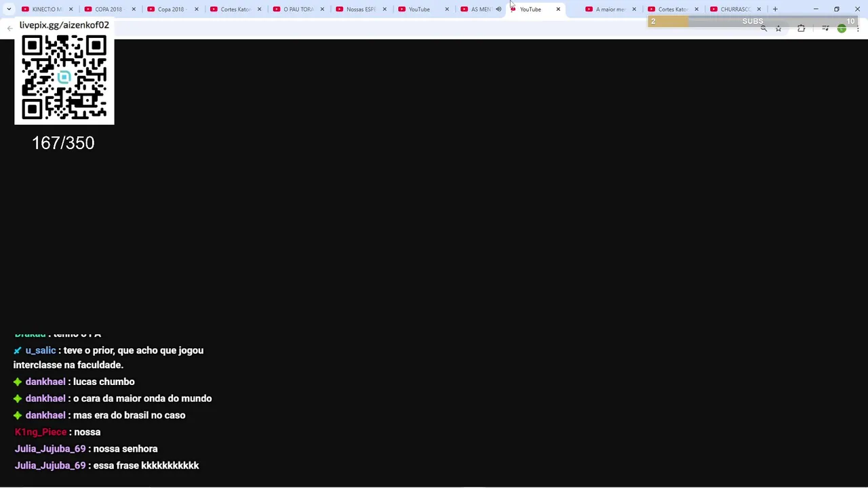
Task: Open the browser extensions puzzle icon
Action: tap(802, 28)
